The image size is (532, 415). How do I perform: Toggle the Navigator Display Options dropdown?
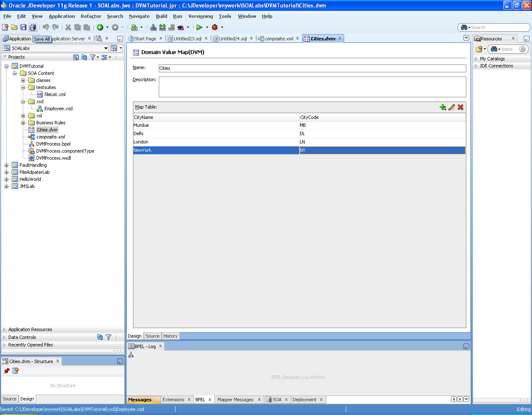[104, 57]
